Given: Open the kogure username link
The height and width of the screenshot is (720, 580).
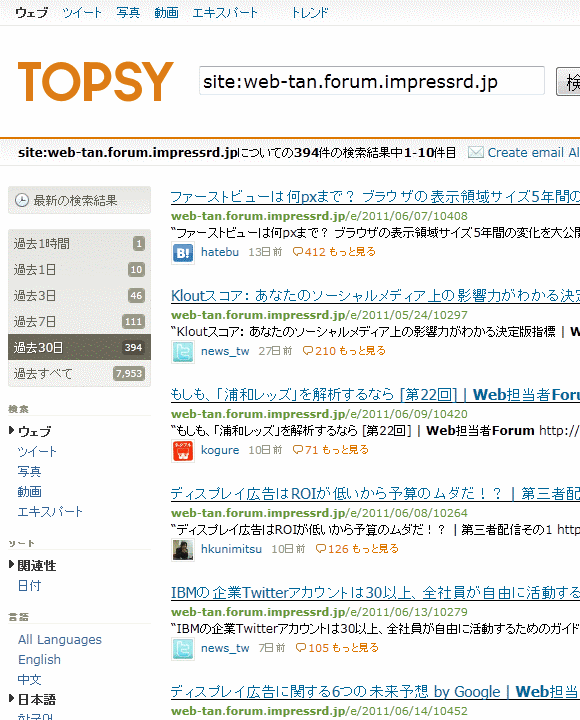Looking at the screenshot, I should tap(220, 450).
